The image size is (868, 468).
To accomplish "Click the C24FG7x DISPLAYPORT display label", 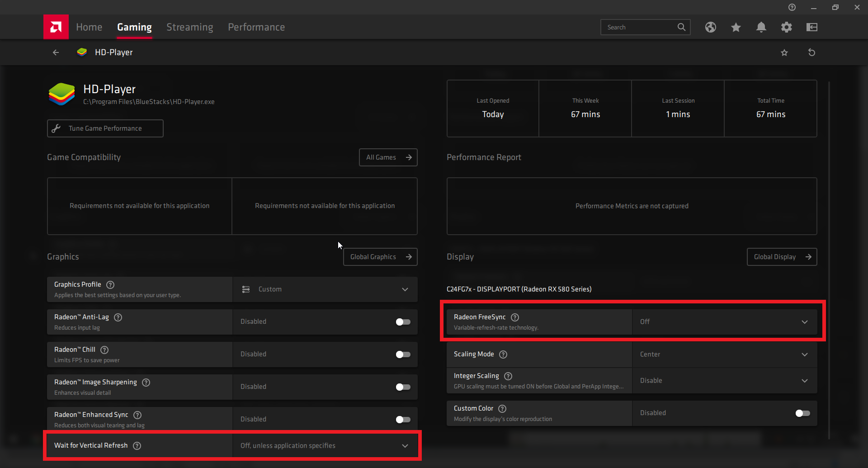I will [519, 289].
